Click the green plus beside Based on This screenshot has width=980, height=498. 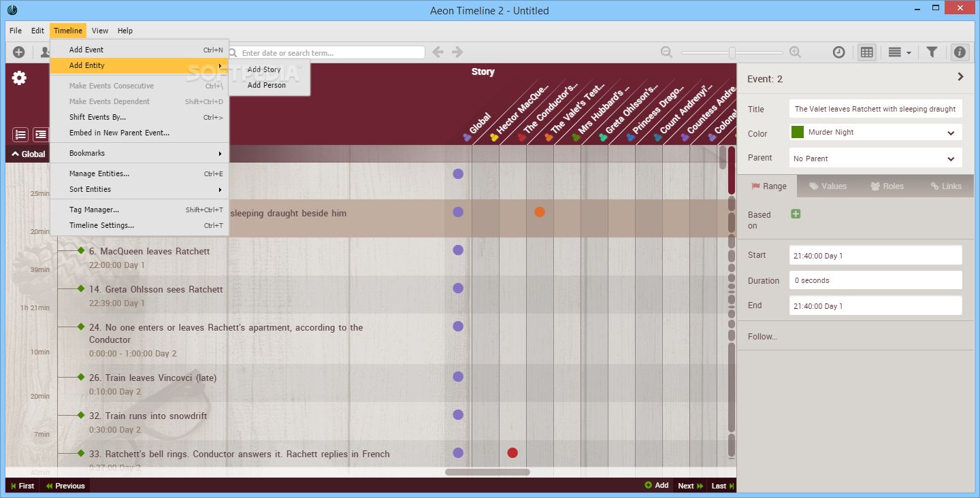pos(796,214)
